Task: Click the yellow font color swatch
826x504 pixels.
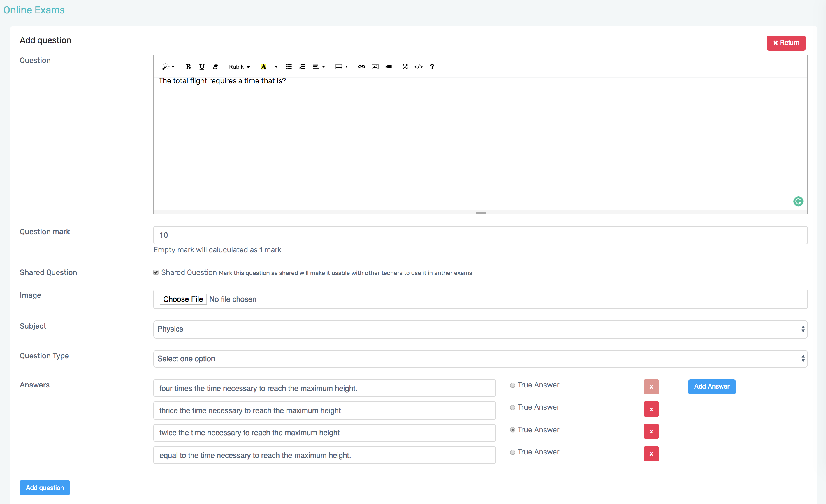Action: point(263,67)
